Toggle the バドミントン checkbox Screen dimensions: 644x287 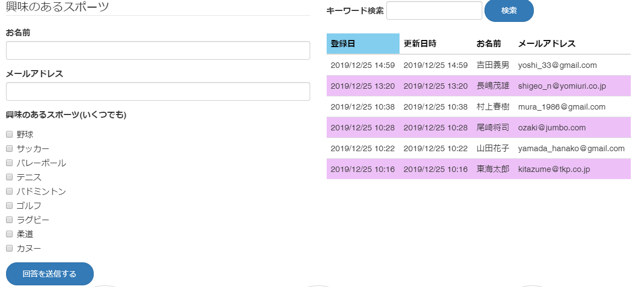click(x=9, y=191)
